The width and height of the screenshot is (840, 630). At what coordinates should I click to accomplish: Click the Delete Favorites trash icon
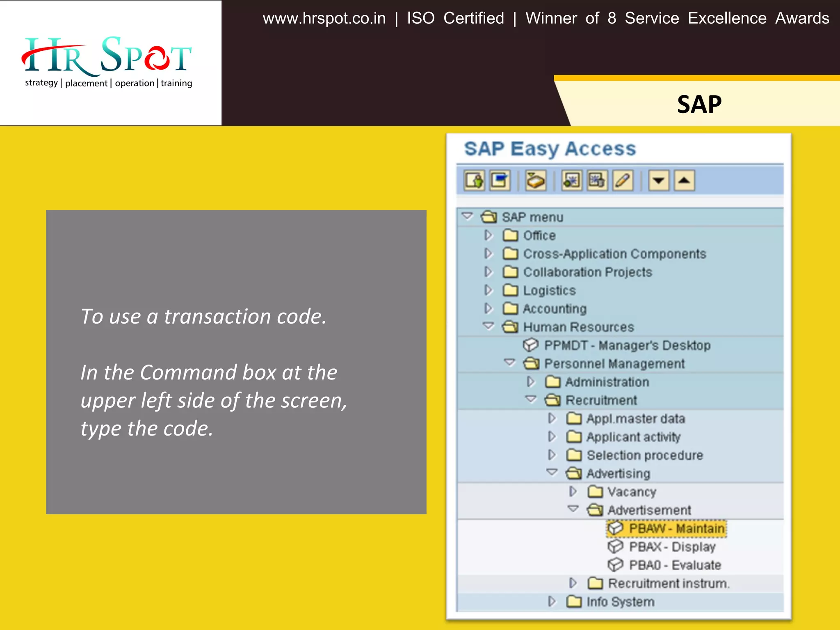(597, 180)
